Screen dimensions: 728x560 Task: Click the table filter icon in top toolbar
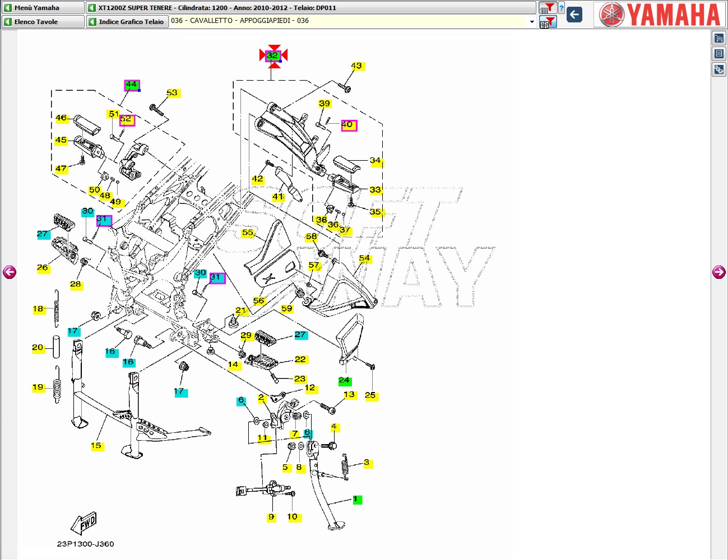click(547, 8)
